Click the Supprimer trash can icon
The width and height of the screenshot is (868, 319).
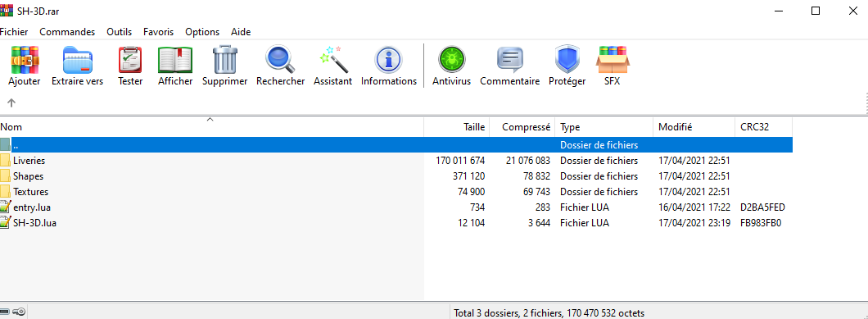click(224, 60)
